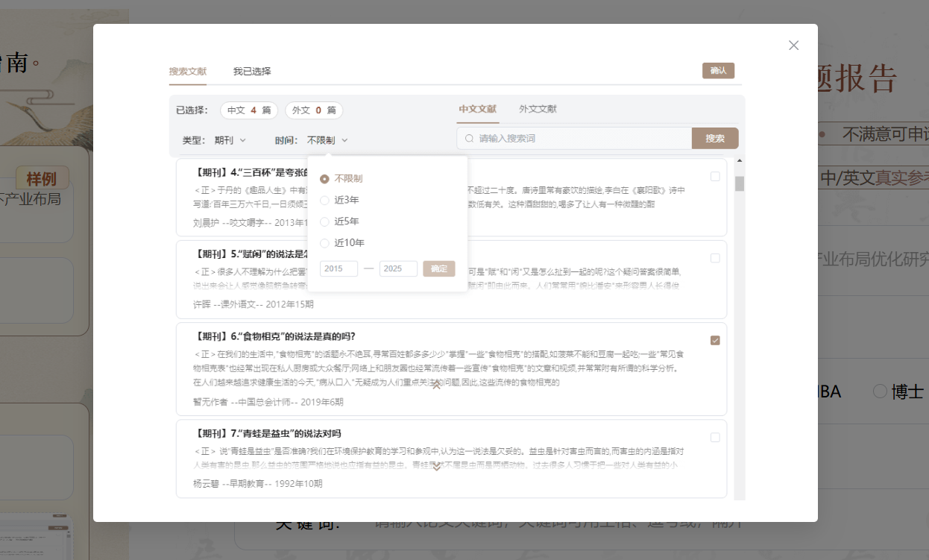Check the box for article 5 "赋闲"

[715, 258]
